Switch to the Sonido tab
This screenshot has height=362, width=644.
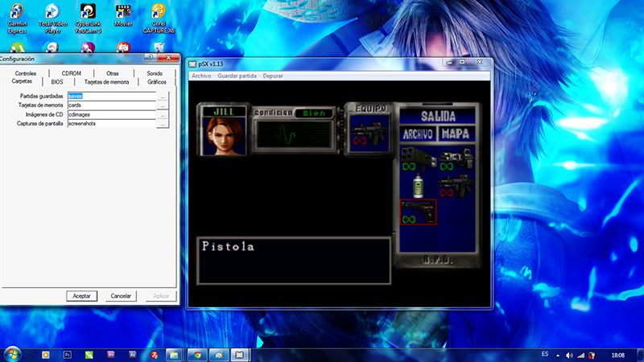[155, 73]
